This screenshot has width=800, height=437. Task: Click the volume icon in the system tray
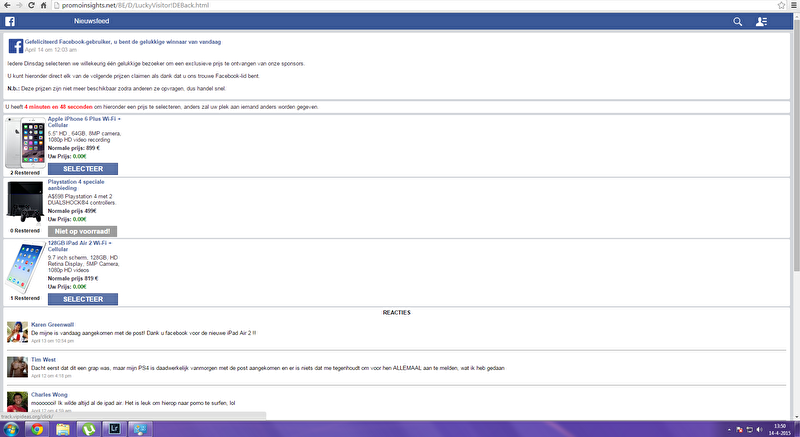click(760, 430)
